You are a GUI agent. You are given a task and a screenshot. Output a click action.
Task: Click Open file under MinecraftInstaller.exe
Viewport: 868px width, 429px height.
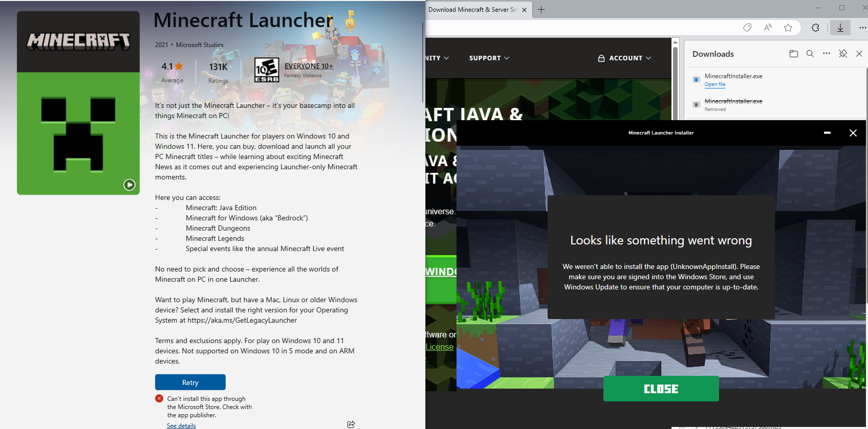tap(714, 84)
